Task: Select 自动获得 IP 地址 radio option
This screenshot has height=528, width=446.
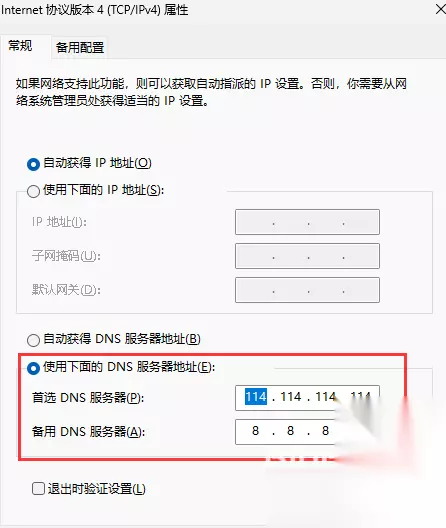Action: pyautogui.click(x=33, y=164)
